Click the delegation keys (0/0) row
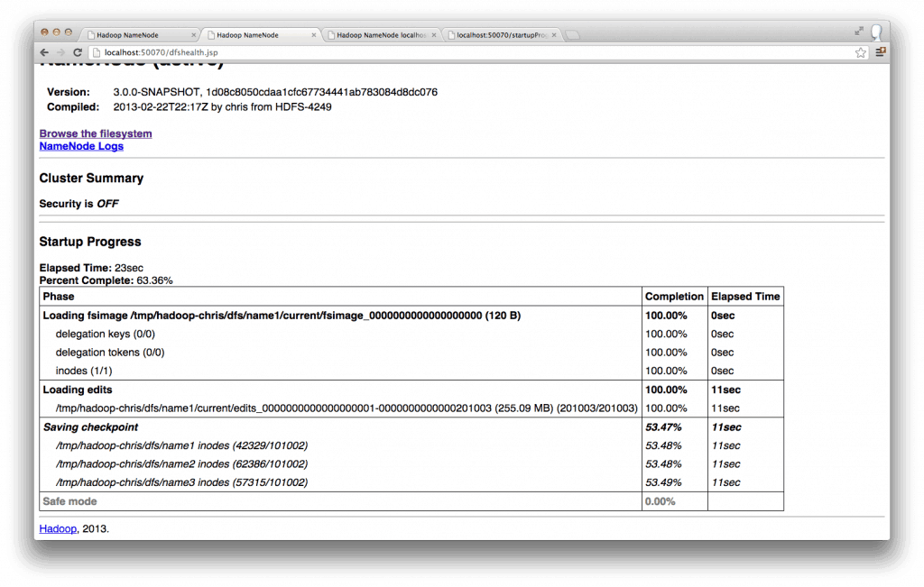This screenshot has width=924, height=587. click(106, 334)
